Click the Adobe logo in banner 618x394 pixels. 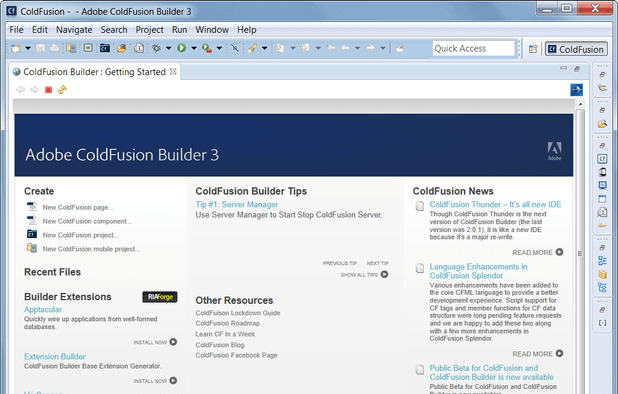point(555,151)
